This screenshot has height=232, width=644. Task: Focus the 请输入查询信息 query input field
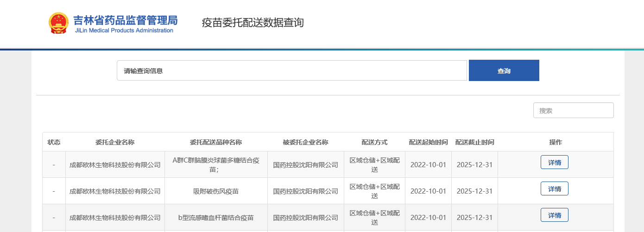click(291, 71)
